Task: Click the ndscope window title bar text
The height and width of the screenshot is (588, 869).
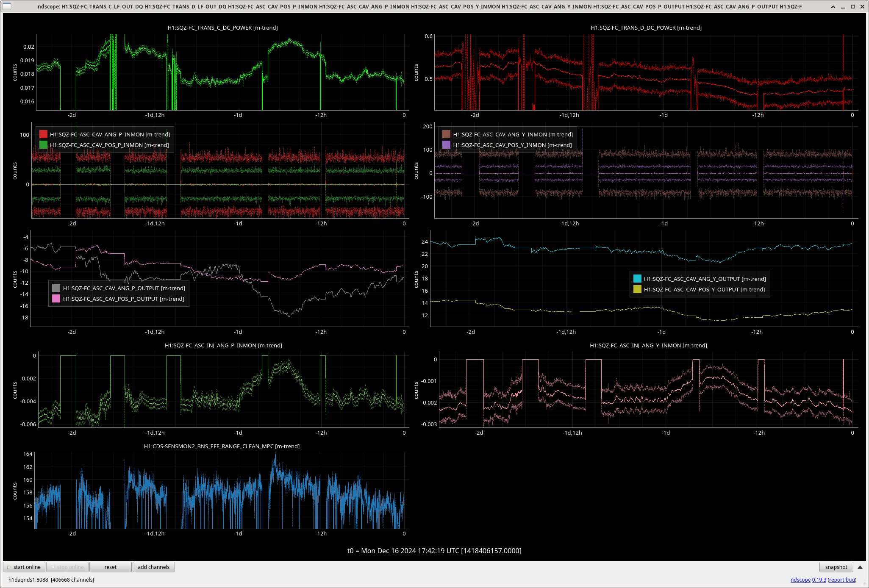Action: tap(419, 6)
